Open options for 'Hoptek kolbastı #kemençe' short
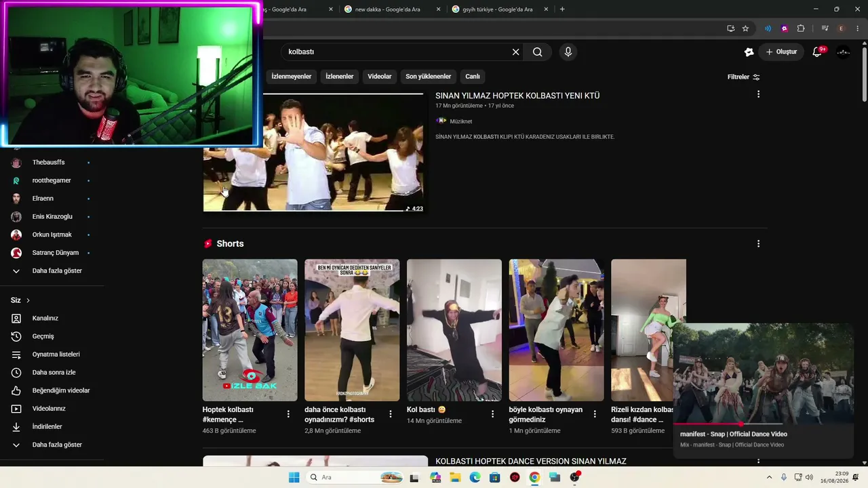This screenshot has height=488, width=868. pyautogui.click(x=288, y=414)
